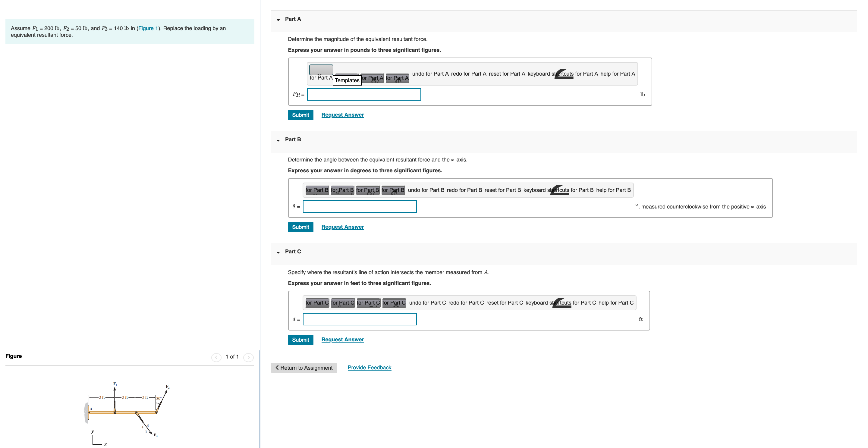Image resolution: width=868 pixels, height=448 pixels.
Task: Click the templates button for Part A
Action: point(321,70)
